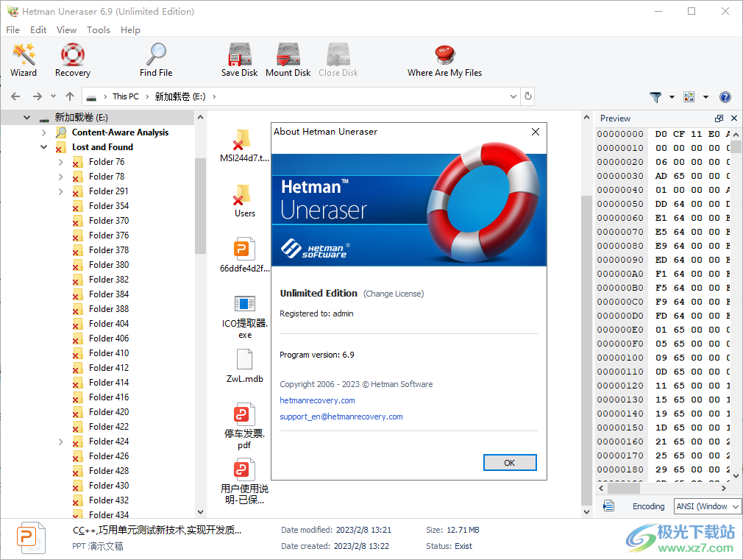
Task: Expand the Folder 76 tree node
Action: (x=60, y=162)
